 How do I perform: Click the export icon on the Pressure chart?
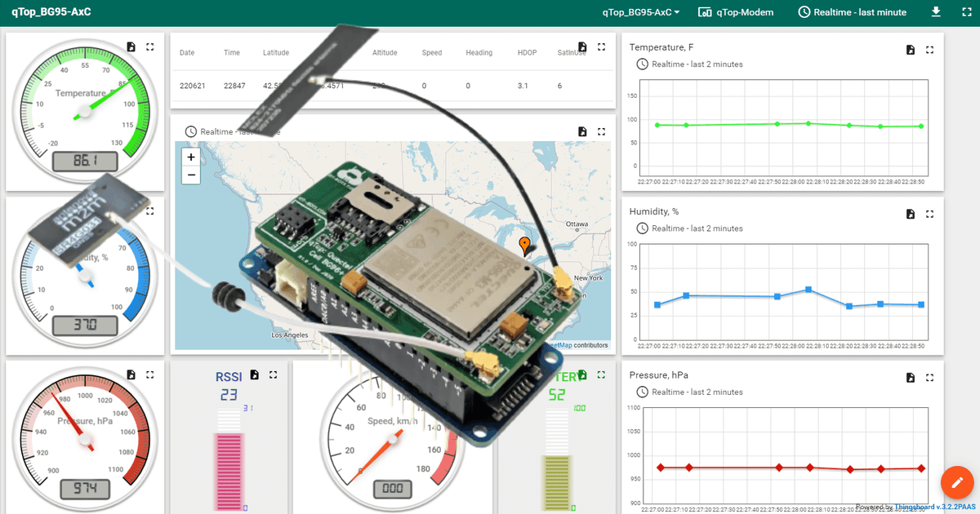coord(910,378)
